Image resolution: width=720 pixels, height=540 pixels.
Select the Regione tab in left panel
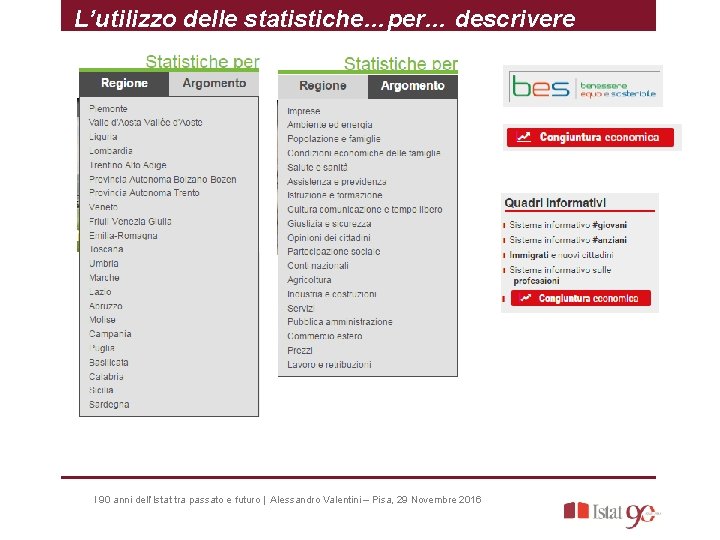tap(124, 83)
